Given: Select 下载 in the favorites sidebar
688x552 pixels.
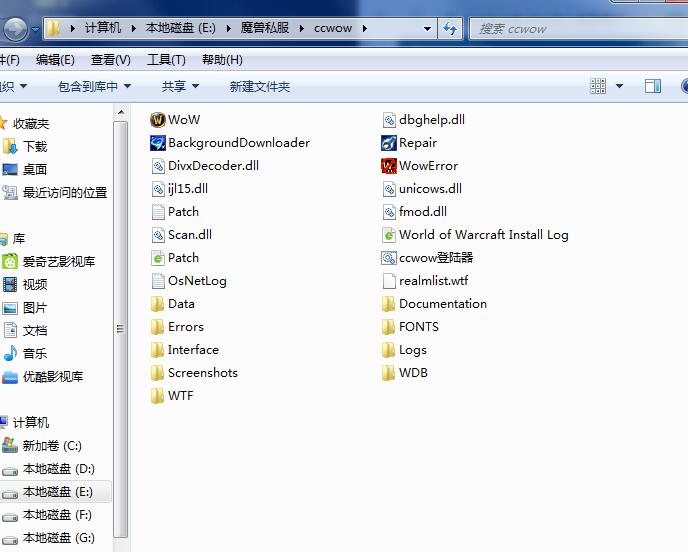Looking at the screenshot, I should (35, 147).
